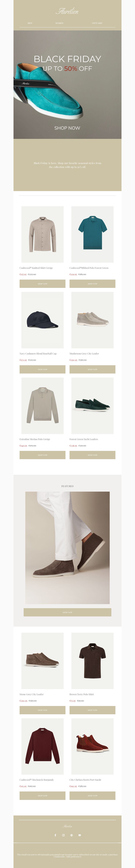Image resolution: width=135 pixels, height=868 pixels.
Task: Shop the Cashwool Knitted Shirt Greige
Action: click(x=42, y=284)
